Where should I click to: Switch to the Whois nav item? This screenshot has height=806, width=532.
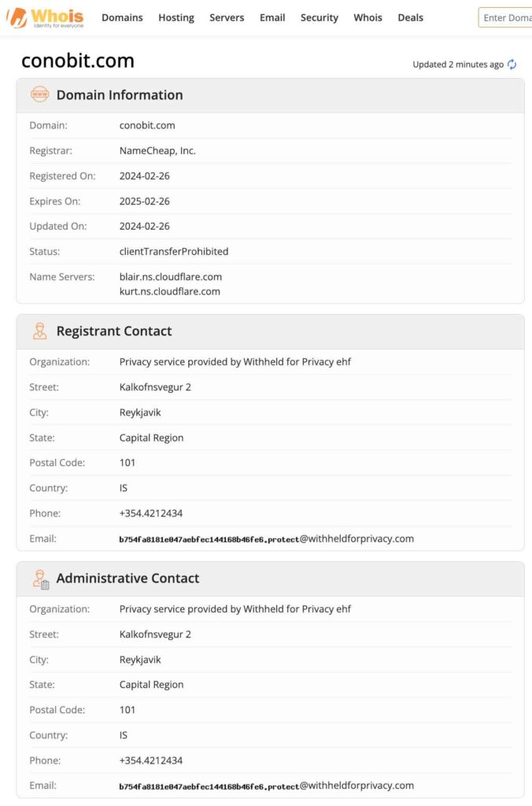pyautogui.click(x=368, y=17)
